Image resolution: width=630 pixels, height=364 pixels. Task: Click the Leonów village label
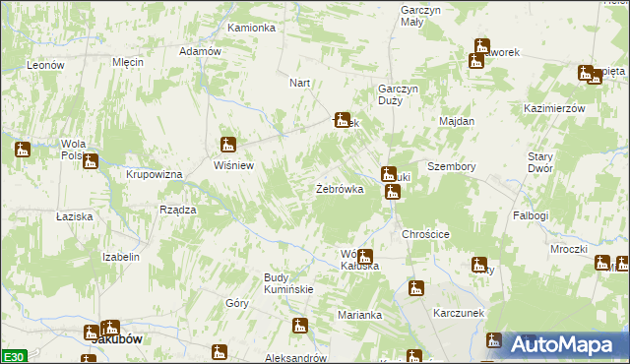pyautogui.click(x=45, y=65)
